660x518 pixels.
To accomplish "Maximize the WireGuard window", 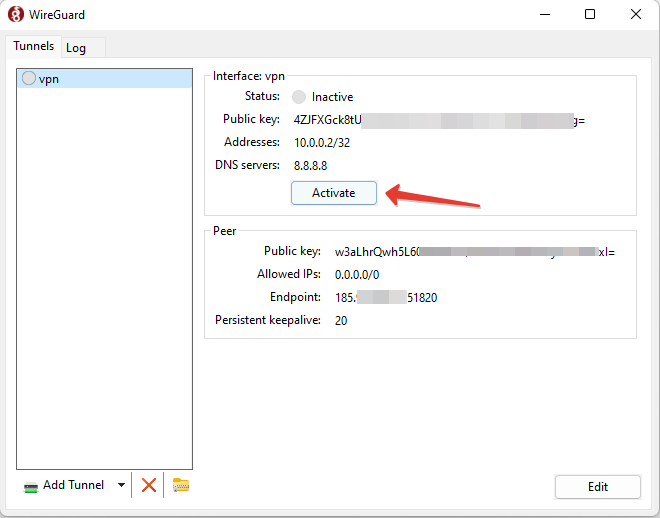I will point(590,15).
